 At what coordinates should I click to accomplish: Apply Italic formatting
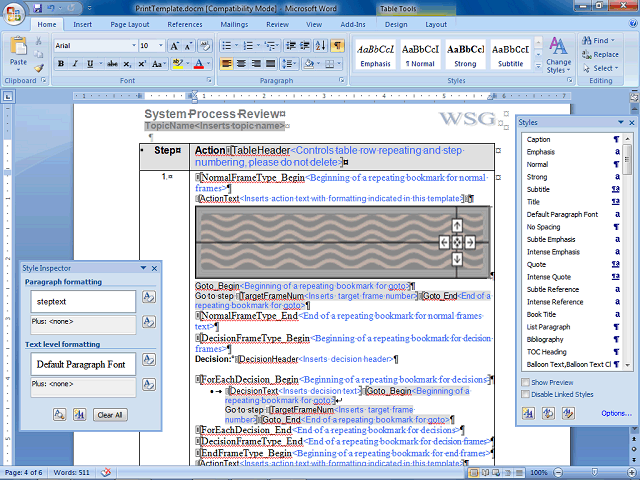tap(75, 64)
